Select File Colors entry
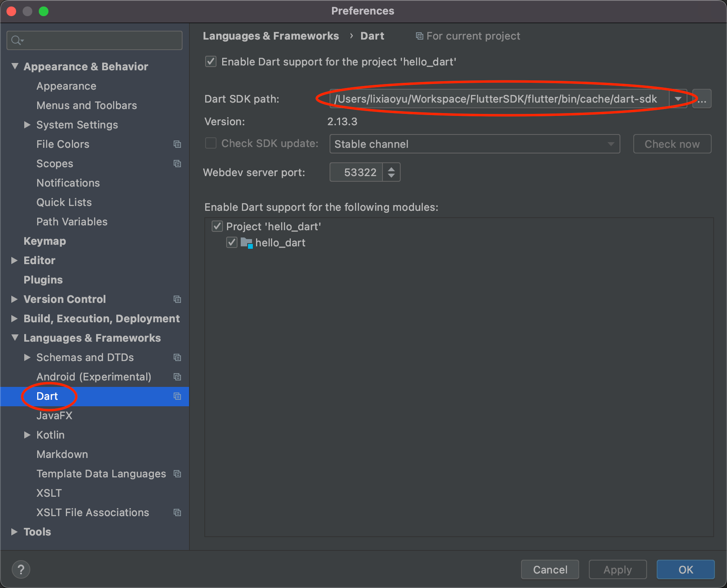This screenshot has height=588, width=727. click(x=63, y=144)
